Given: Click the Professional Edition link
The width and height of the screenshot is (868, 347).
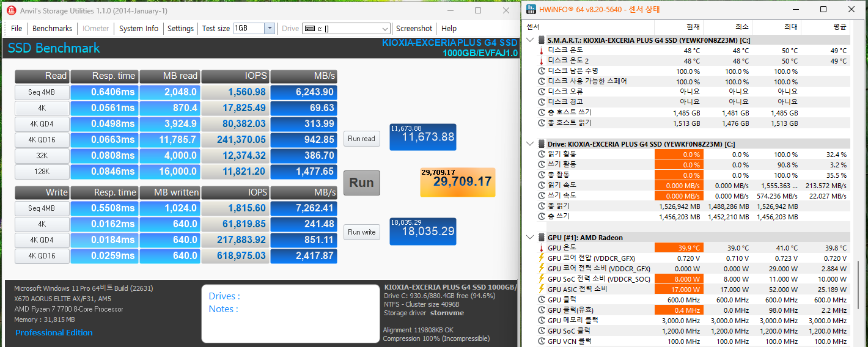Looking at the screenshot, I should [54, 332].
